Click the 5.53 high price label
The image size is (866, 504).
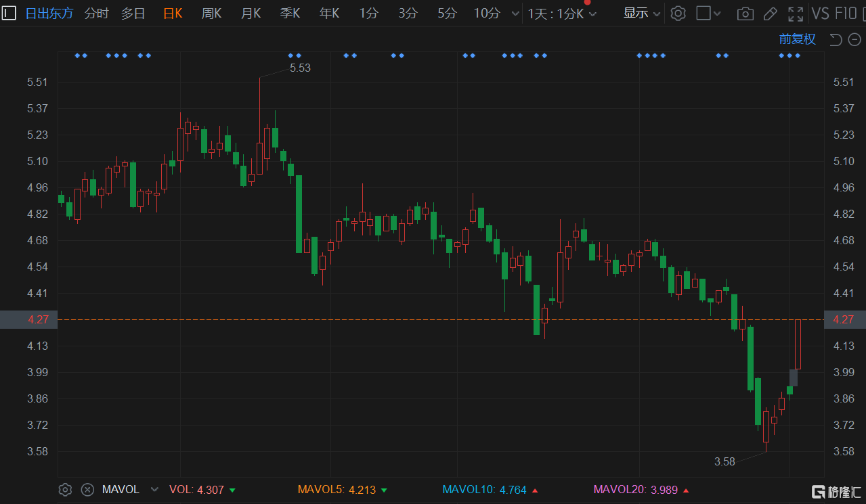click(x=300, y=68)
